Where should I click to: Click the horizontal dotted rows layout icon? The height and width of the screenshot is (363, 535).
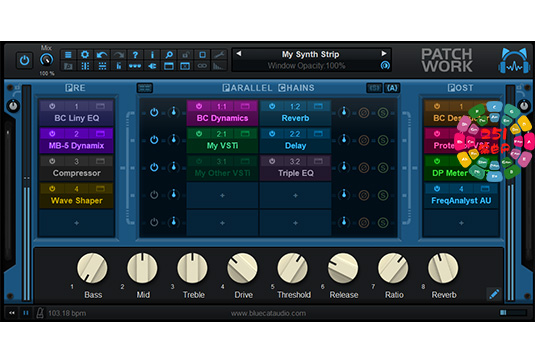(102, 66)
